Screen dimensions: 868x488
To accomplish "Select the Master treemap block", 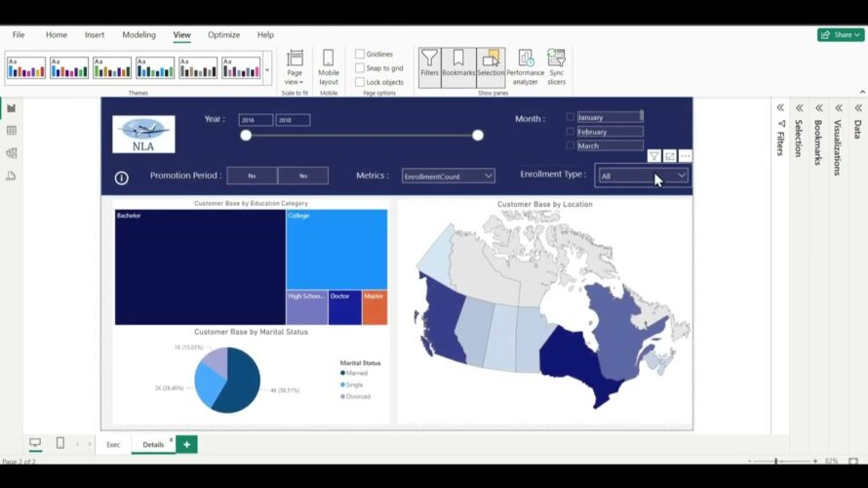I will click(375, 307).
